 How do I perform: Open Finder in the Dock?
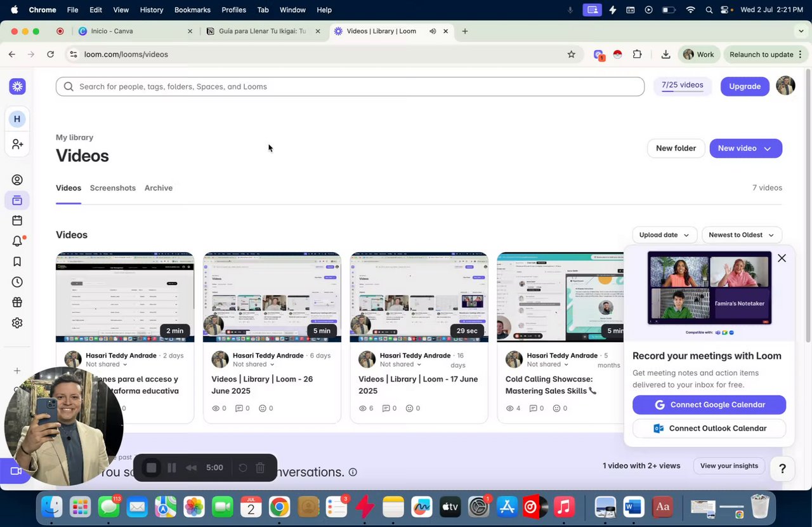click(x=51, y=507)
